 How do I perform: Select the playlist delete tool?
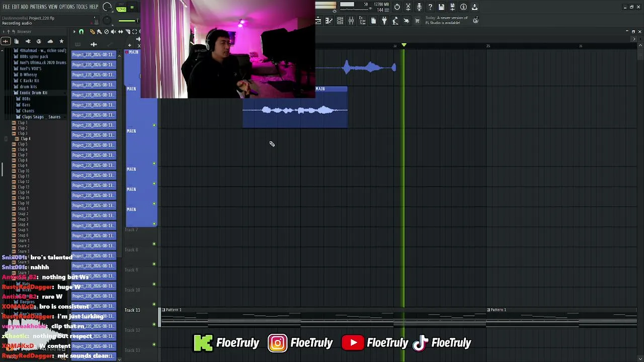click(106, 32)
